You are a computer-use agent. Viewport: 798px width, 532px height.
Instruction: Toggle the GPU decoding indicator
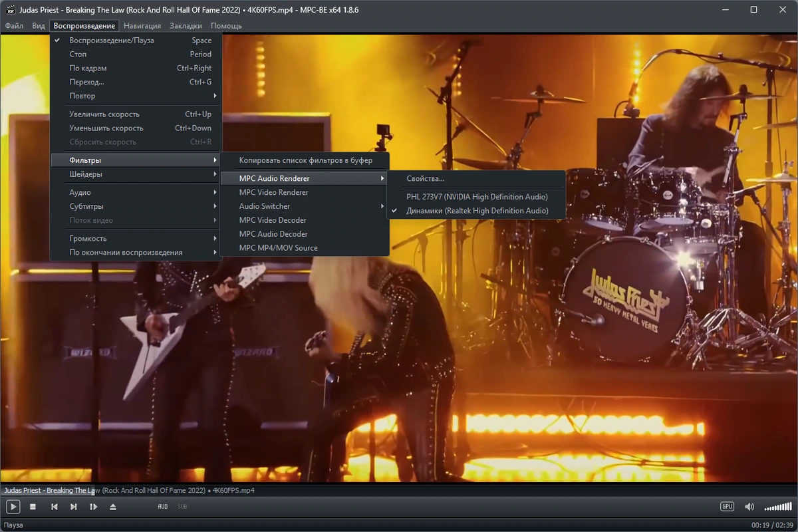727,507
